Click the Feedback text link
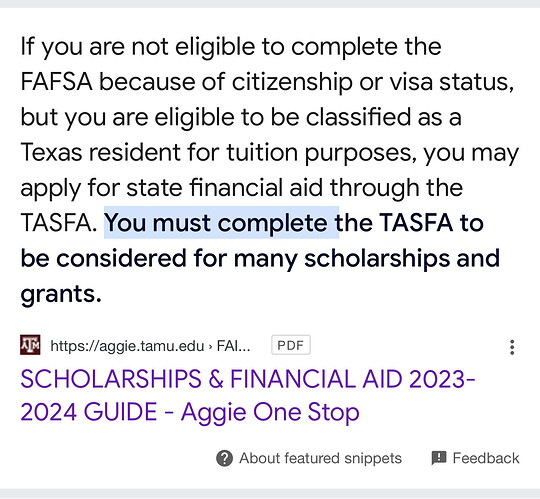 click(x=486, y=458)
